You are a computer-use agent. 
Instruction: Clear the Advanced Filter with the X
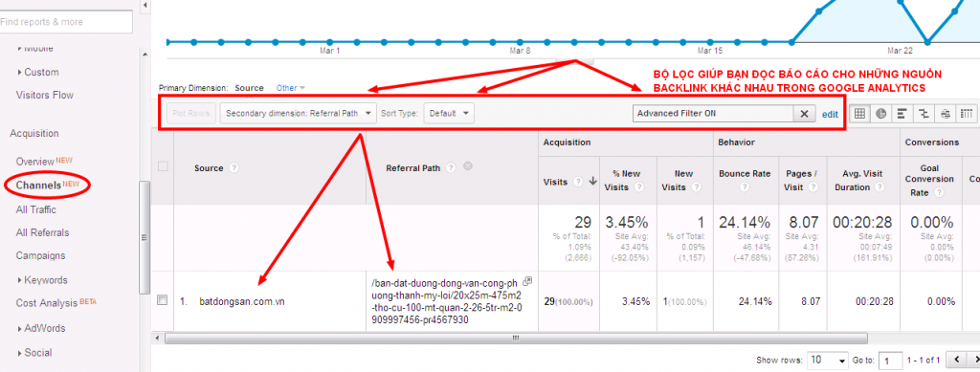tap(804, 114)
